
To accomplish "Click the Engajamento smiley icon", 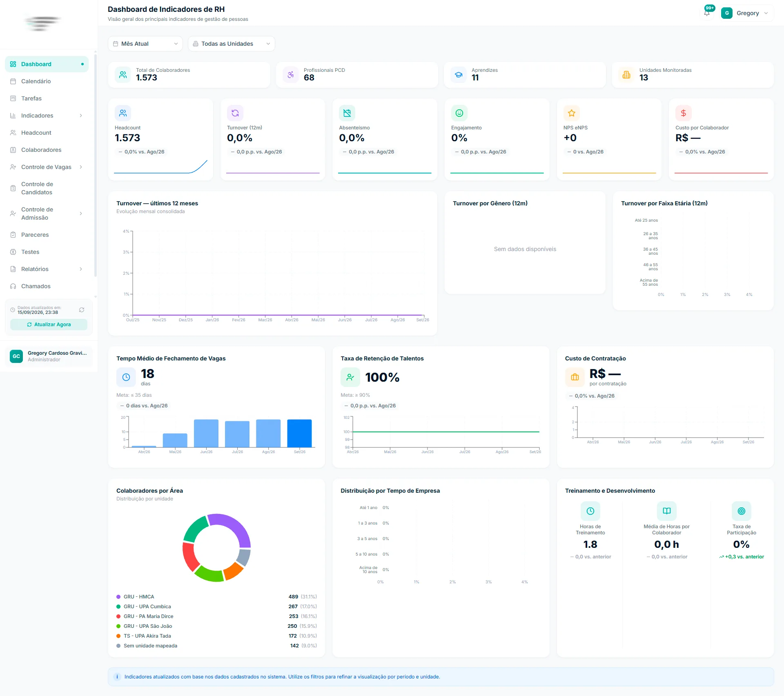I will (459, 113).
